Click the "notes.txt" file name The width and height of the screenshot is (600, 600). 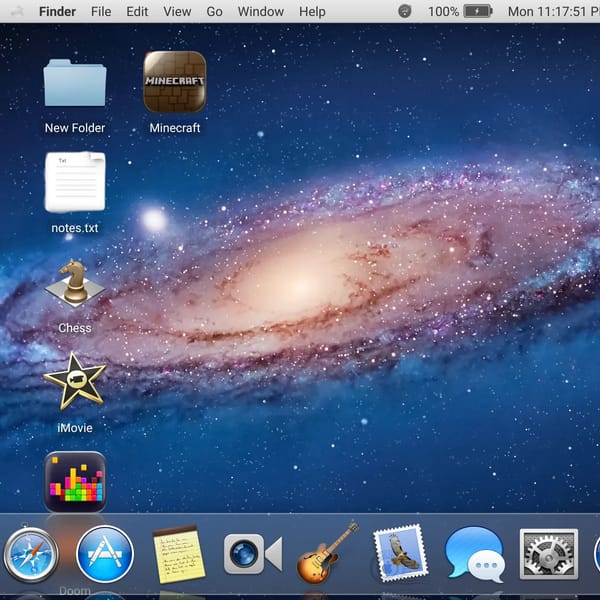[75, 228]
